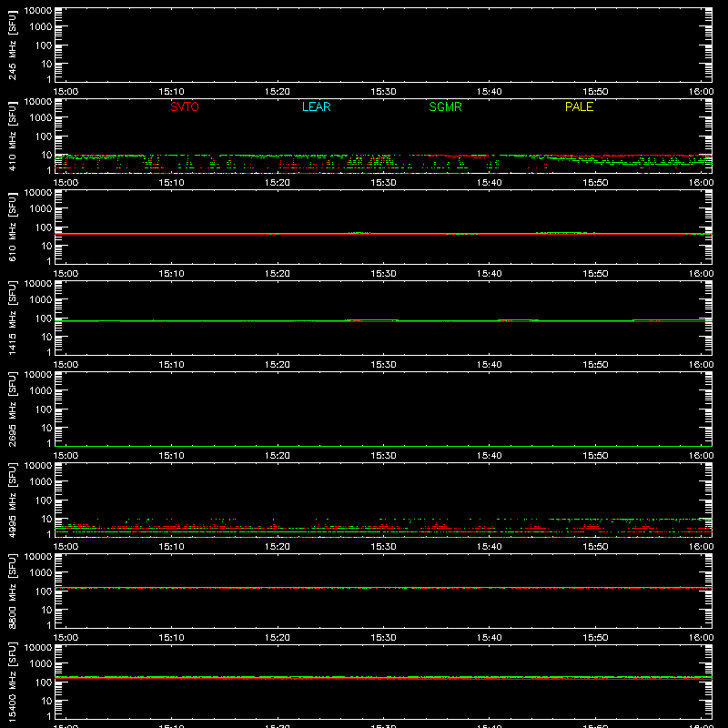Image resolution: width=728 pixels, height=728 pixels.
Task: Select the 410 MHz [SFU] axis title
Action: (12, 136)
